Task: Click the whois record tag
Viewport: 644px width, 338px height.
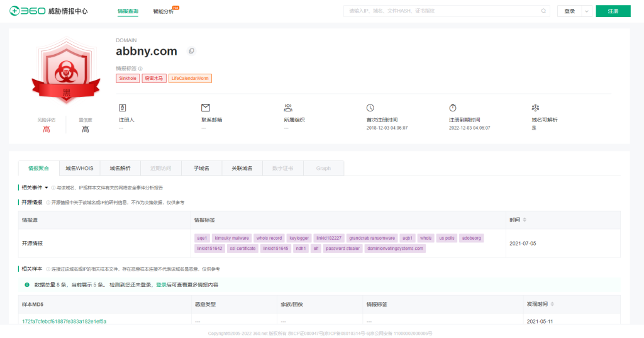Action: click(269, 238)
